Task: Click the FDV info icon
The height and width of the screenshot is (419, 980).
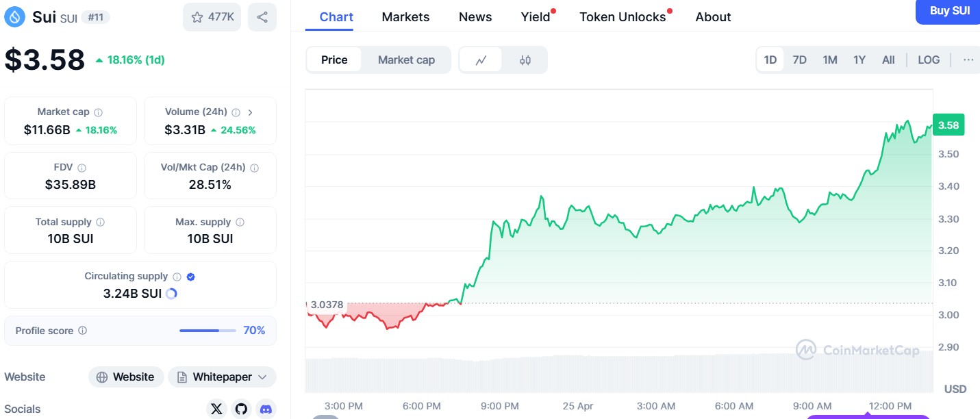Action: pyautogui.click(x=82, y=168)
